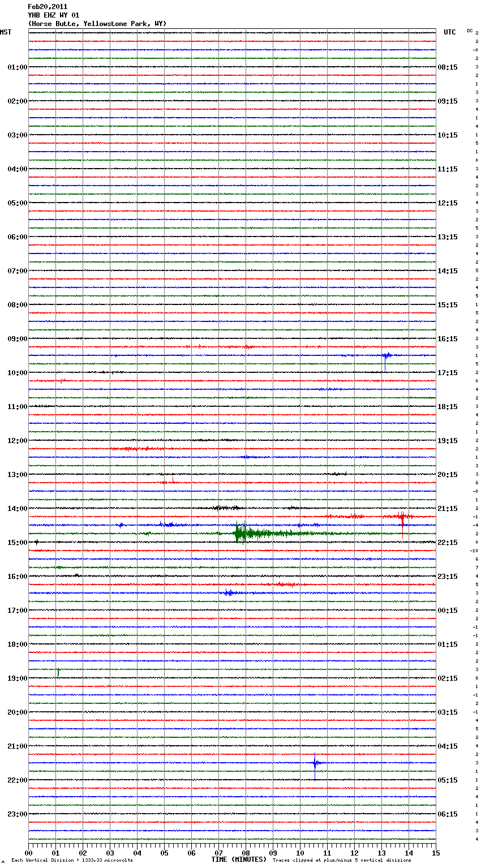Click the 04:15 UTC time label
Viewport: 481px width, 868px height.
[x=448, y=746]
